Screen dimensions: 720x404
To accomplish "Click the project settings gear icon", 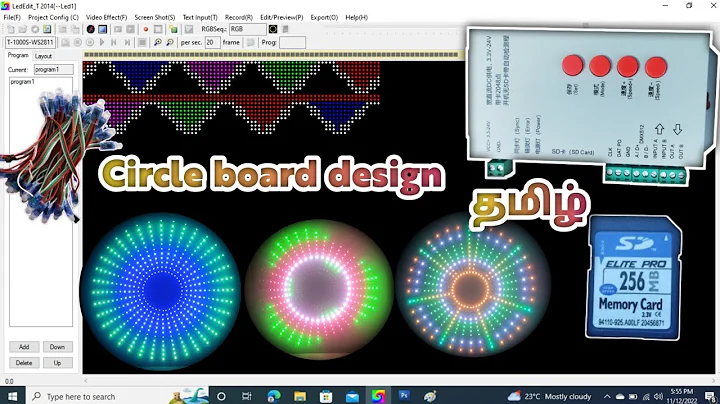I will point(34,29).
